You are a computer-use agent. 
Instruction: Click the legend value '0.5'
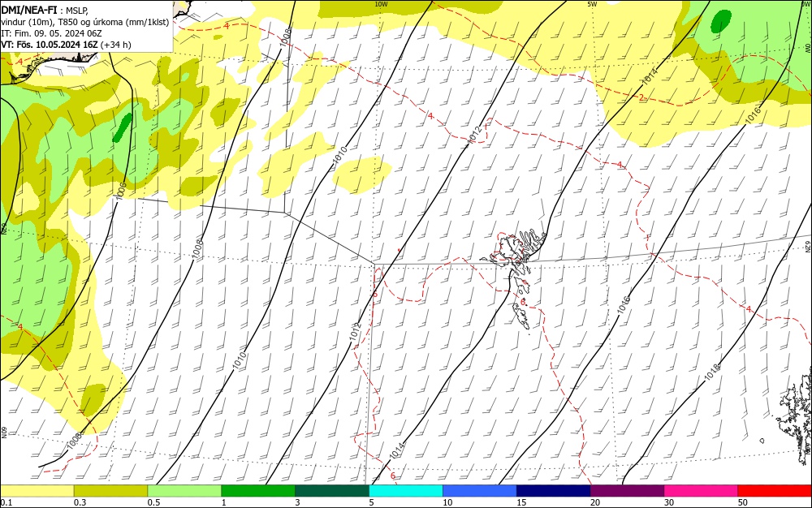[153, 502]
